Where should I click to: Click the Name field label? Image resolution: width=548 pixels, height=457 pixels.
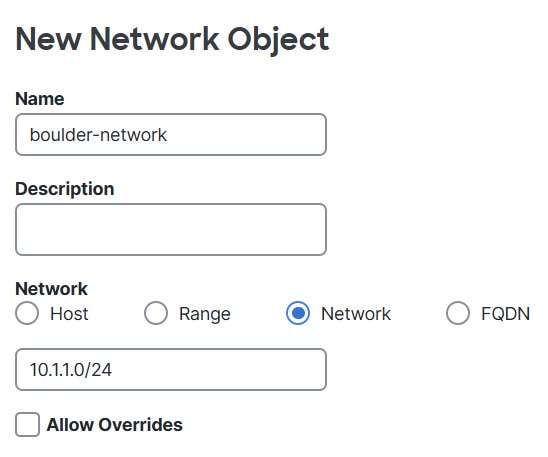pyautogui.click(x=40, y=99)
